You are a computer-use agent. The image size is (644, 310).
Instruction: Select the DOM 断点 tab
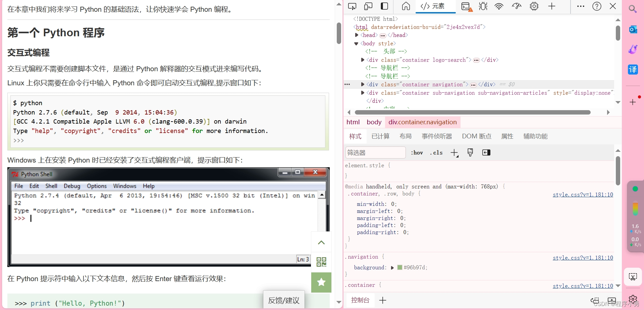coord(476,136)
